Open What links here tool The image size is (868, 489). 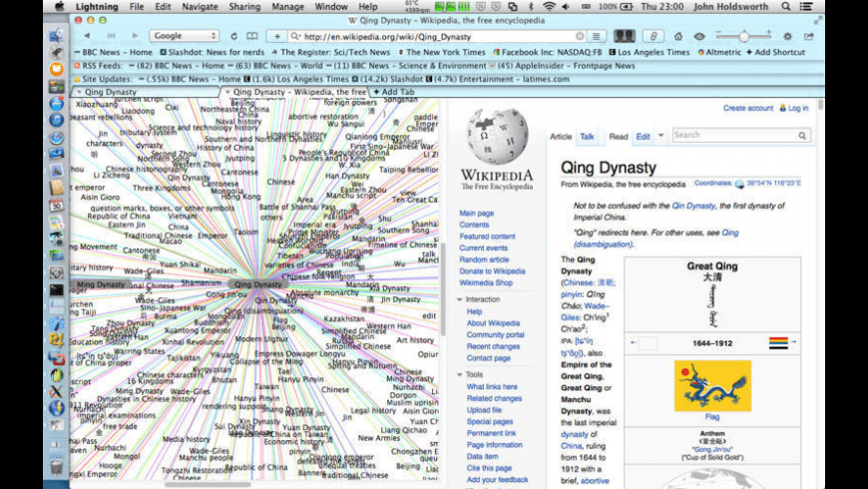[492, 386]
